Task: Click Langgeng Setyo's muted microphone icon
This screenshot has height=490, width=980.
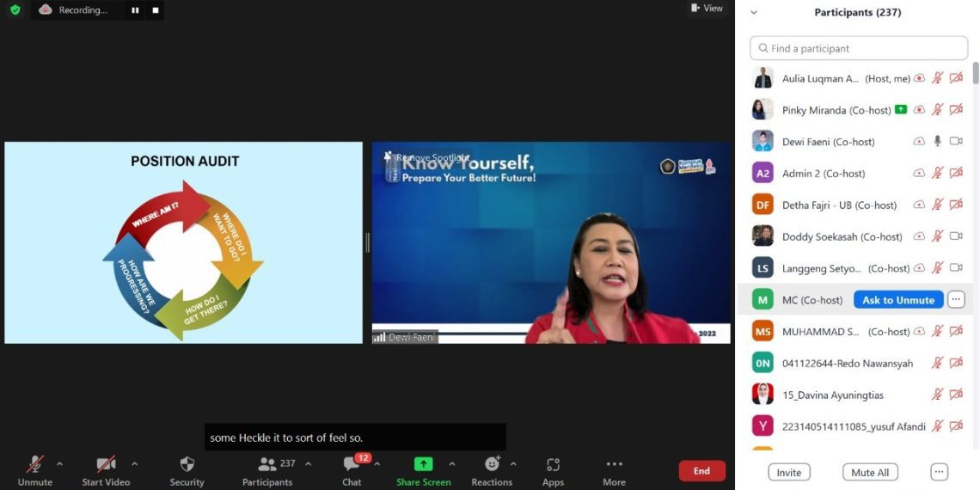Action: coord(937,268)
